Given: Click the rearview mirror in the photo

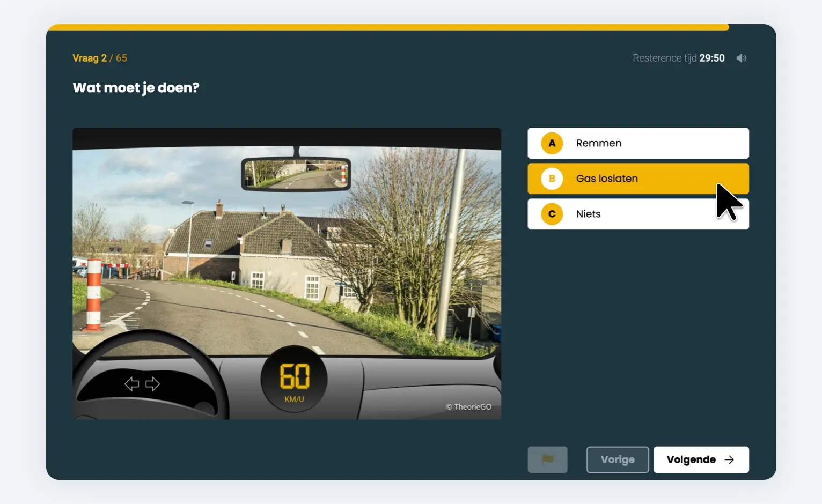Looking at the screenshot, I should click(296, 174).
